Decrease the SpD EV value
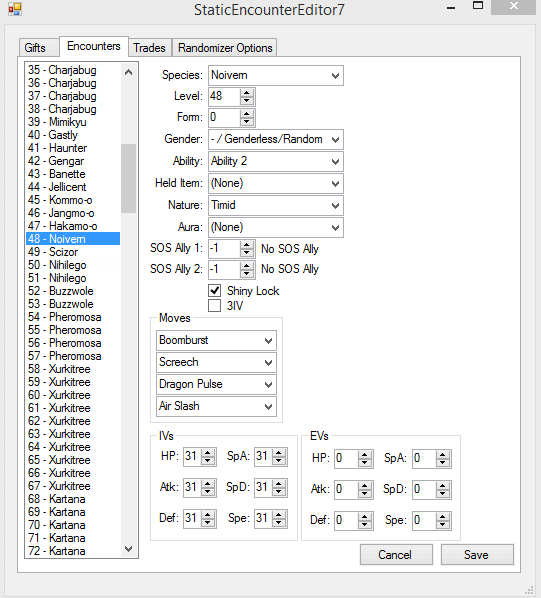The width and height of the screenshot is (541, 598). 443,494
